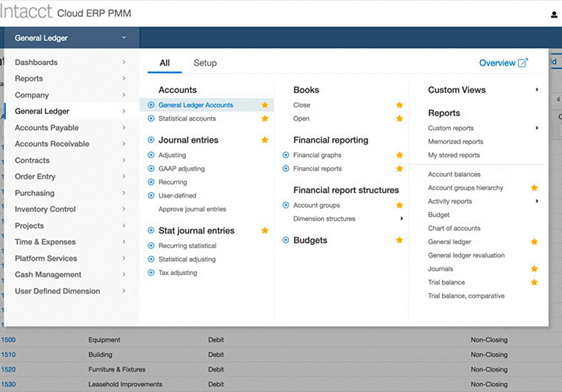This screenshot has width=562, height=392.
Task: Open account 1520 link in table
Action: tap(8, 369)
